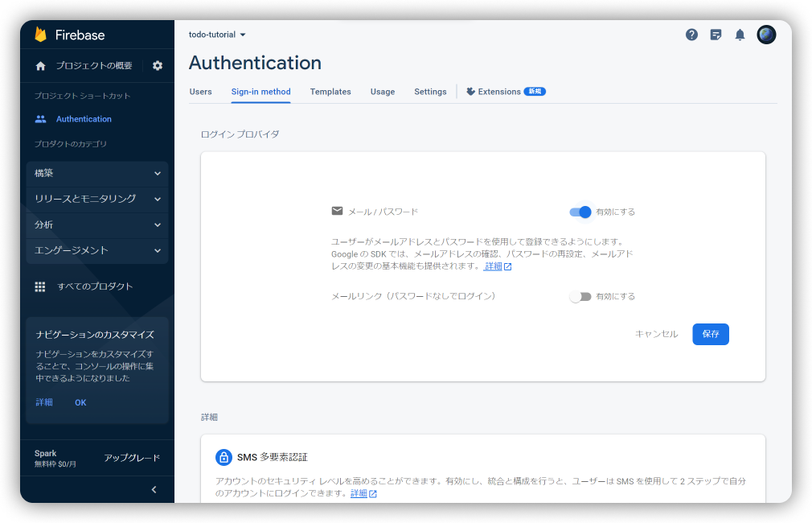This screenshot has height=523, width=812.
Task: Click the mail envelope icon
Action: [x=337, y=211]
